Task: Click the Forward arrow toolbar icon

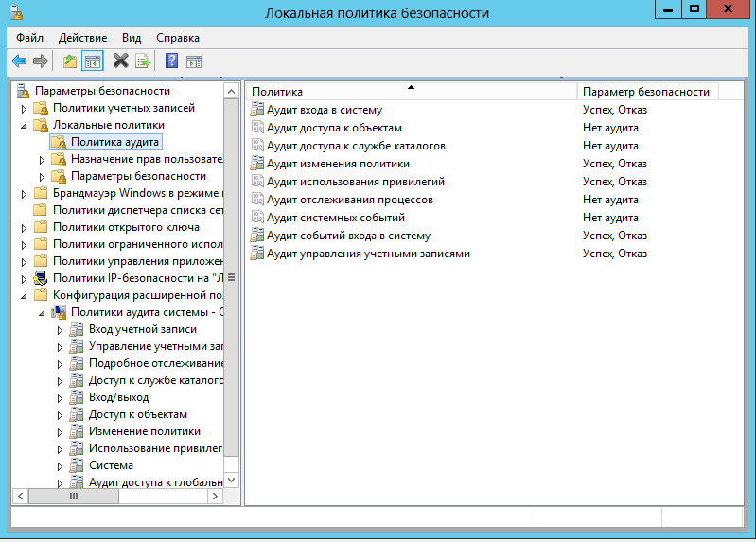Action: click(x=41, y=61)
